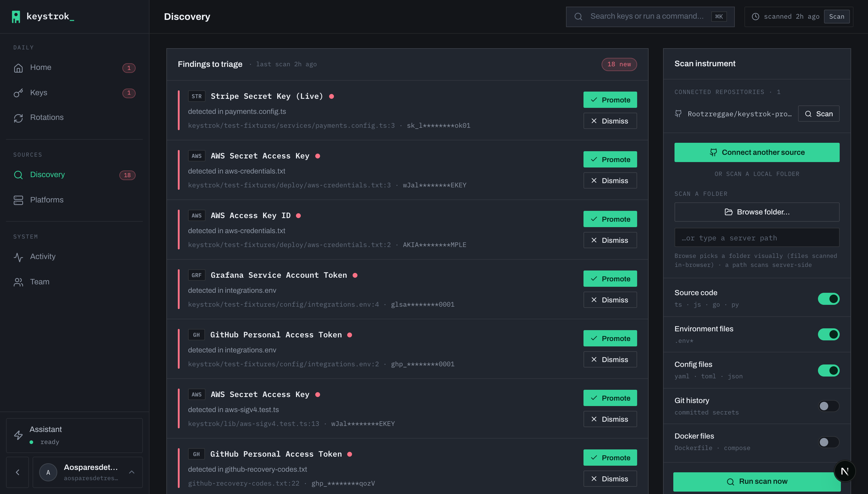Click the red status dot on Stripe Secret Key
868x494 pixels.
(332, 96)
